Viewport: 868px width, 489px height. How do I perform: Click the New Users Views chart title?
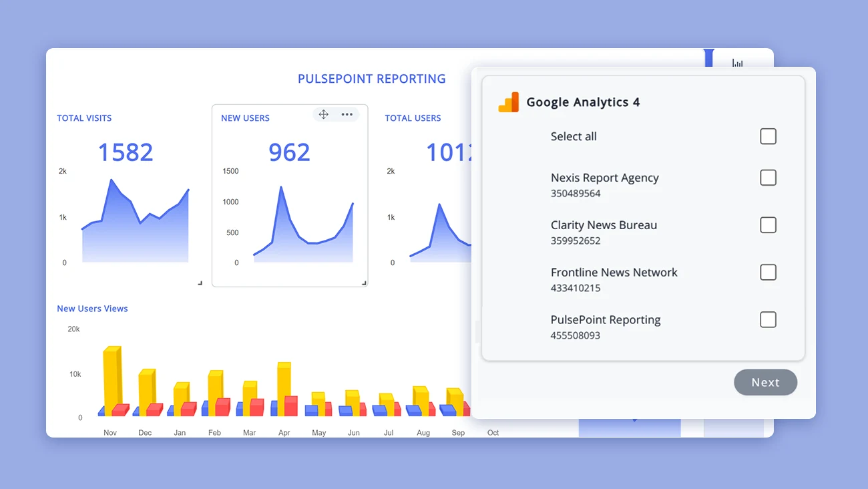(x=92, y=308)
